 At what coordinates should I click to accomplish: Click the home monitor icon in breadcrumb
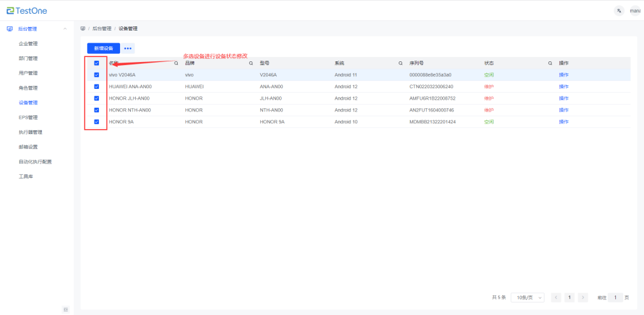83,29
